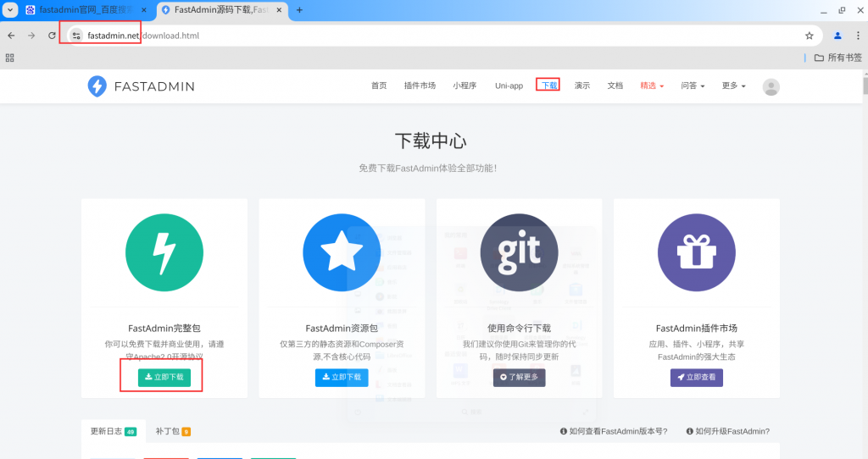Screen dimensions: 868x459
Task: Open the browser profile icon
Action: [x=837, y=36]
